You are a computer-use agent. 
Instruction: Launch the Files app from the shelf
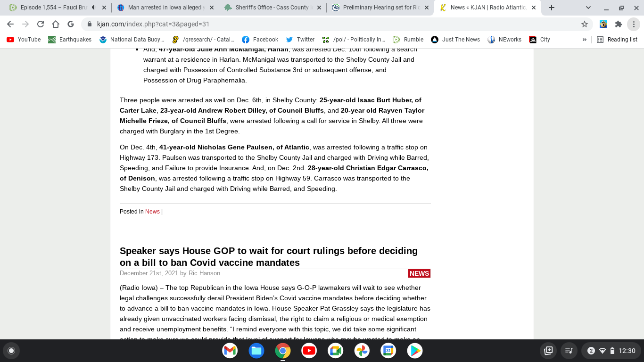click(x=256, y=350)
